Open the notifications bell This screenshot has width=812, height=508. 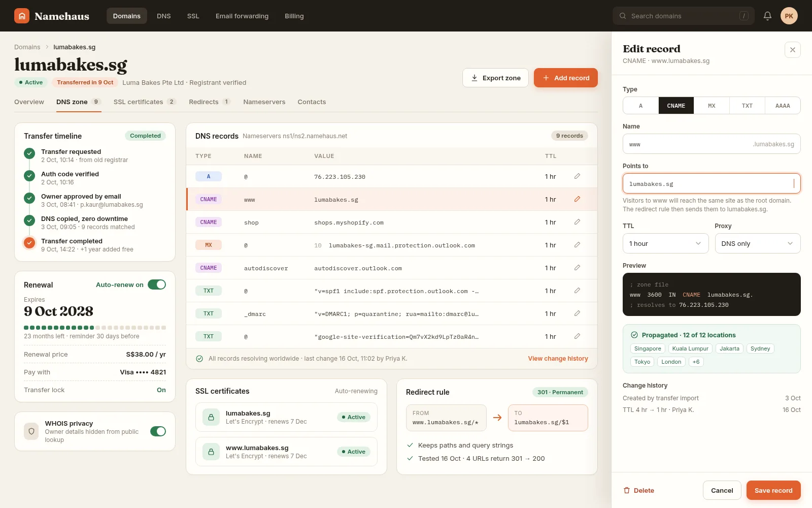pyautogui.click(x=767, y=16)
